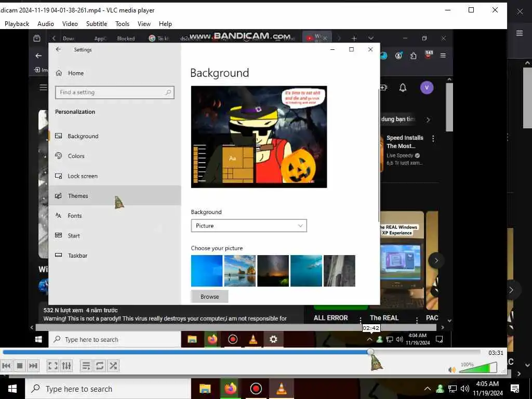In the video, click the browser new tab plus

coord(354,38)
